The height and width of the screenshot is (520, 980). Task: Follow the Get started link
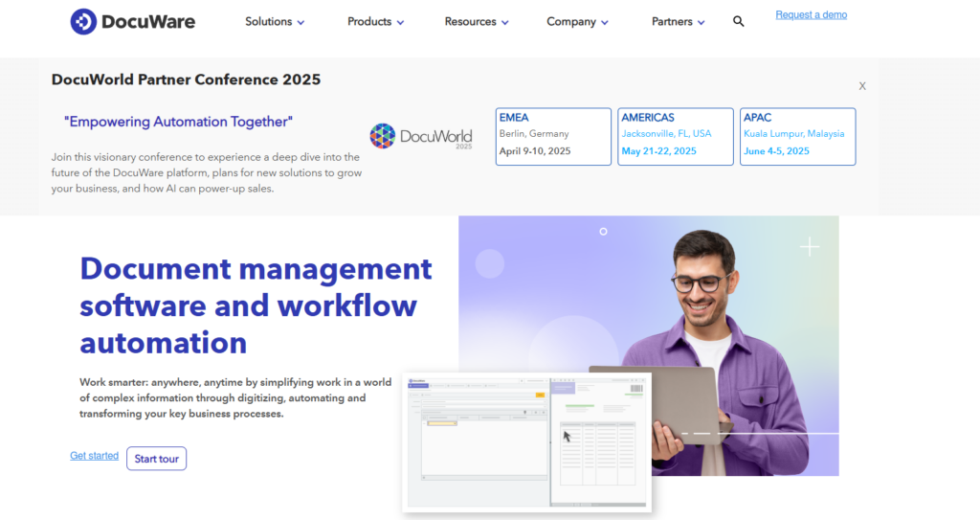click(x=94, y=456)
